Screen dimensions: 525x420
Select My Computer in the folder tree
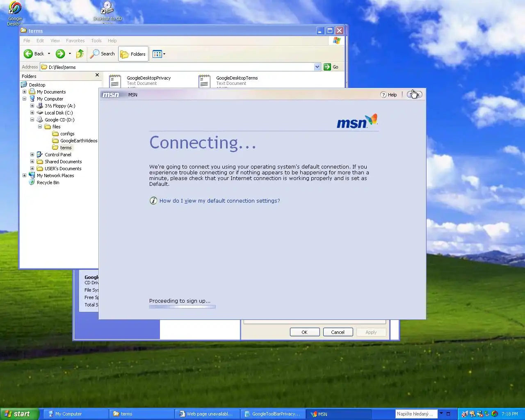[x=50, y=99]
